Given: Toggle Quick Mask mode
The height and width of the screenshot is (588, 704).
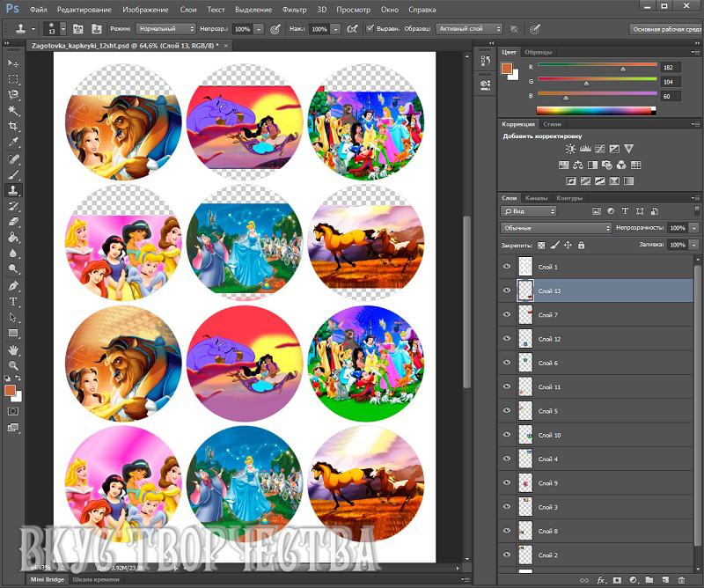Looking at the screenshot, I should tap(13, 411).
